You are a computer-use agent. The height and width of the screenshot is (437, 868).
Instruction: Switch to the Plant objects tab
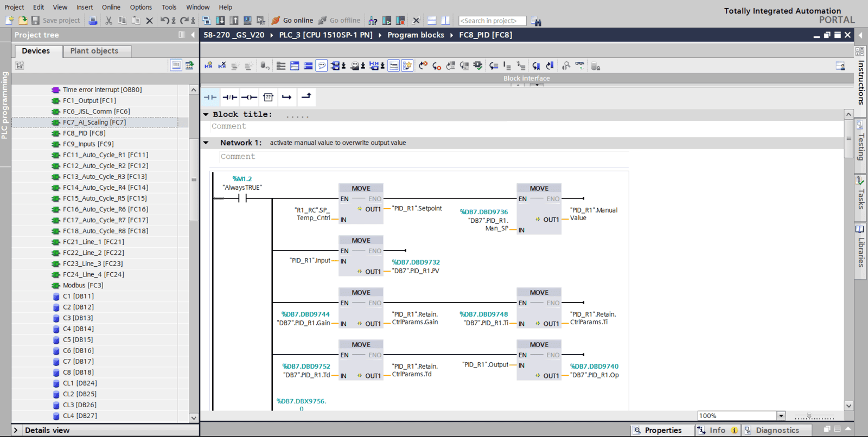(x=94, y=51)
